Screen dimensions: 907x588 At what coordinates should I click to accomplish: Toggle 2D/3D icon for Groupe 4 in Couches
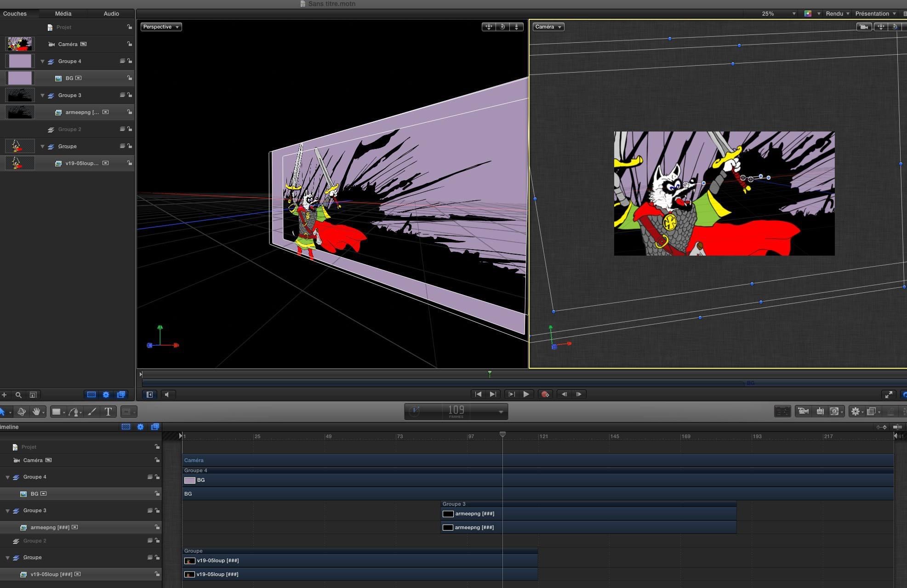tap(122, 61)
